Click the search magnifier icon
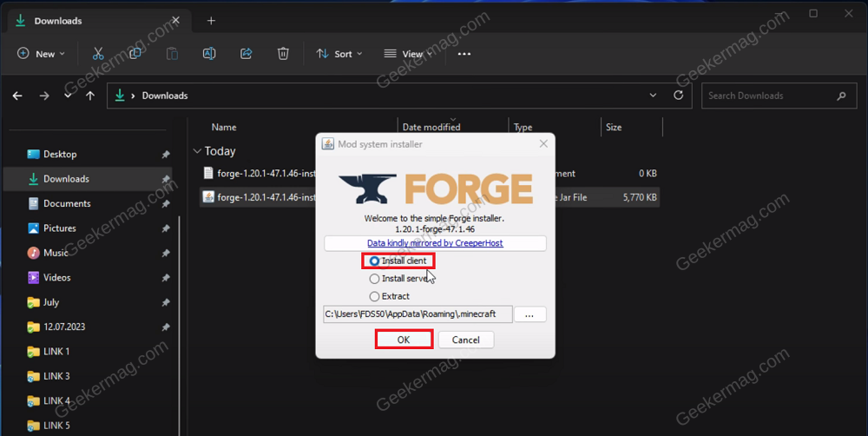Viewport: 868px width, 436px height. click(x=841, y=96)
